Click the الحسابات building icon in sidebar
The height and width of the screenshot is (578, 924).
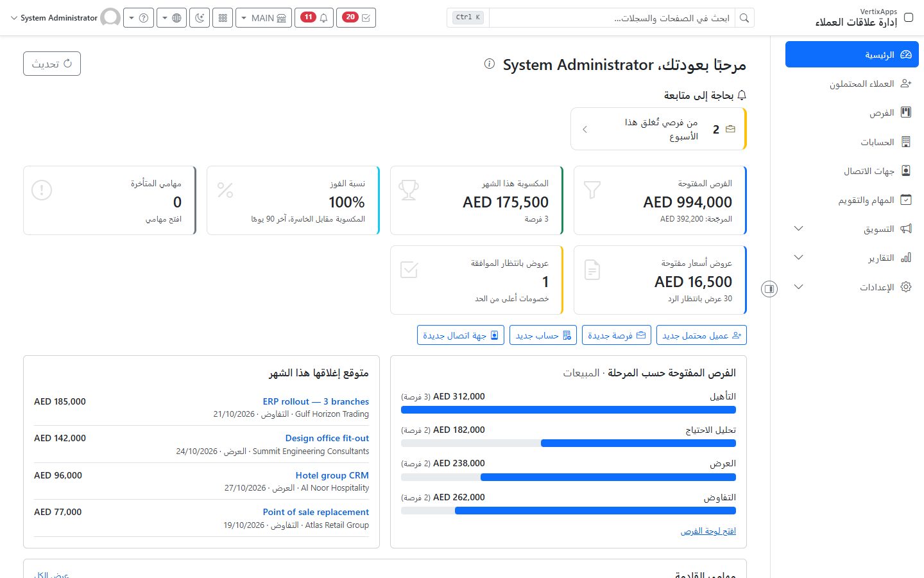point(906,142)
